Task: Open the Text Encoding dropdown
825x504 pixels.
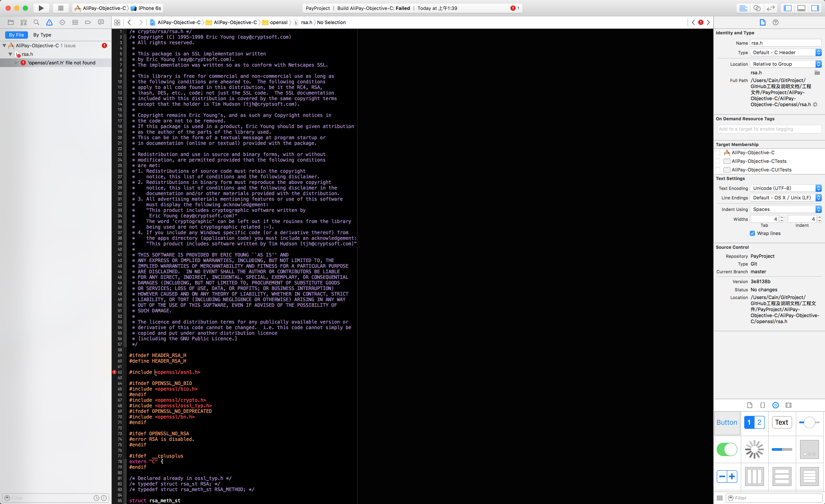Action: tap(785, 188)
